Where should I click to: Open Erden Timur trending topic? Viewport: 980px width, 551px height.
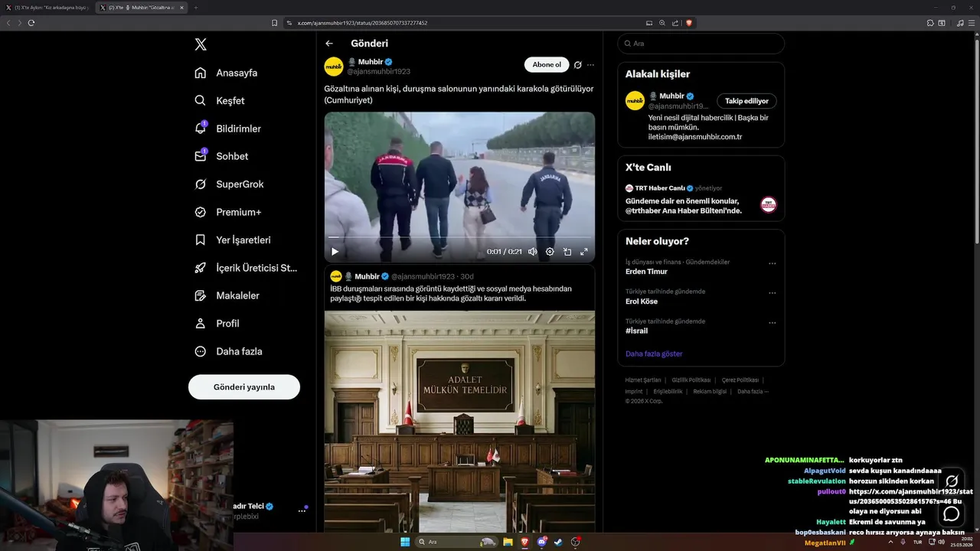[x=646, y=272]
